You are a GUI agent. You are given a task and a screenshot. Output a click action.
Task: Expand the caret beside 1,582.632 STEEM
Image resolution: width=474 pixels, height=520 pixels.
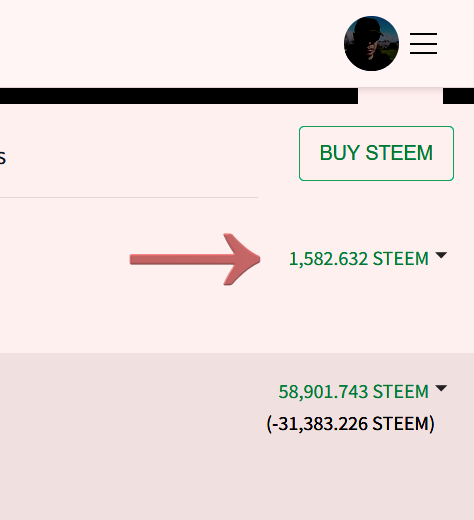pyautogui.click(x=441, y=255)
